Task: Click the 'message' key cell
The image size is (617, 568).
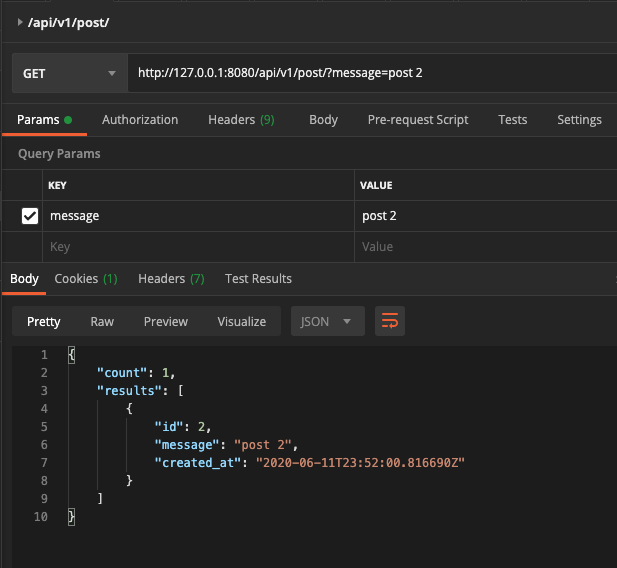Action: point(198,216)
